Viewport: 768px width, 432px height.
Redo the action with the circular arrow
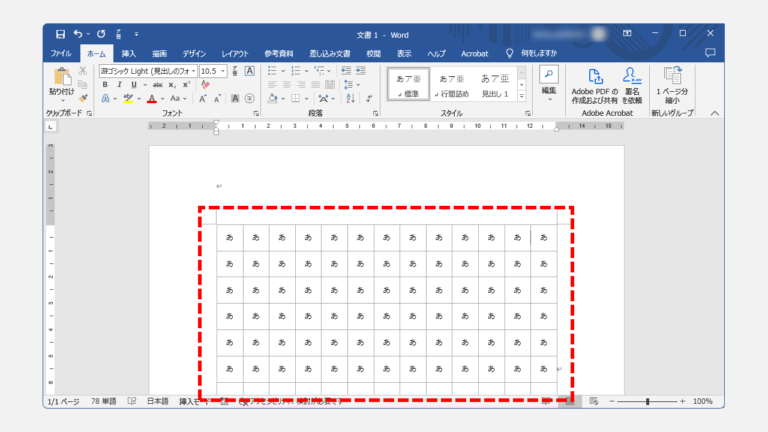(x=101, y=34)
